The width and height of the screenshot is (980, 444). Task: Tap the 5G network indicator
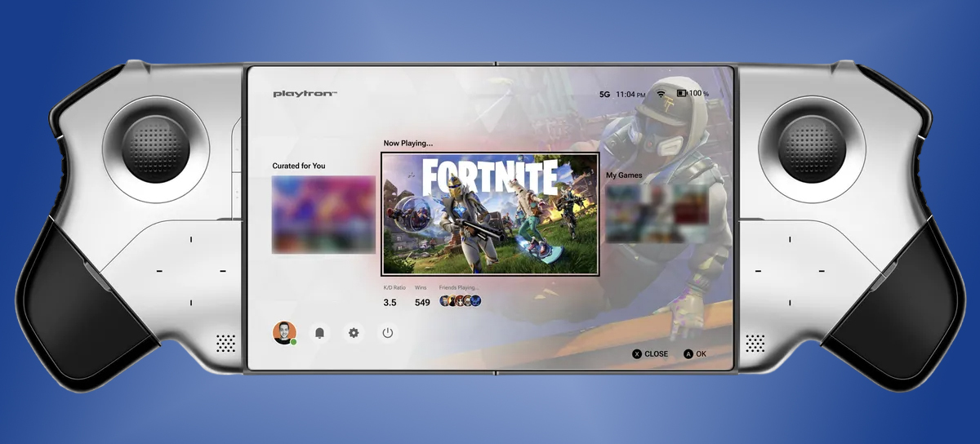click(605, 95)
